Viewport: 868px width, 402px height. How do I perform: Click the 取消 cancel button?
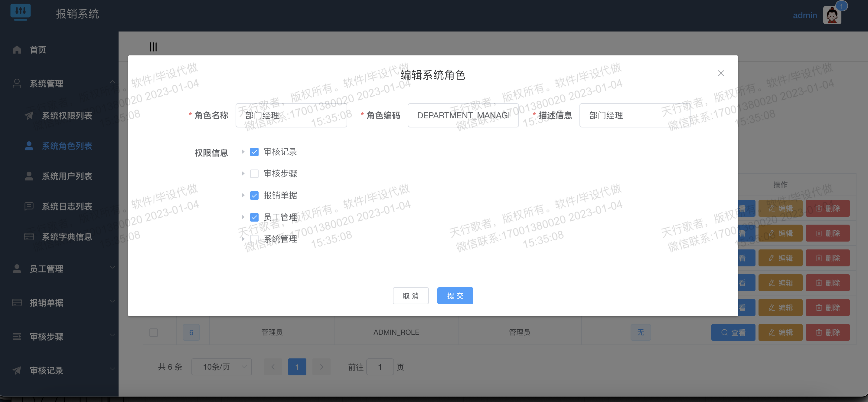410,296
